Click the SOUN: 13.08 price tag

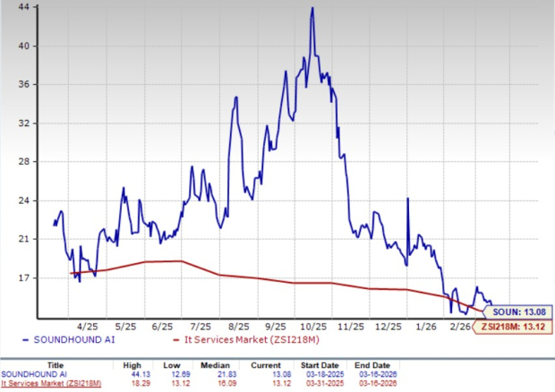click(517, 311)
